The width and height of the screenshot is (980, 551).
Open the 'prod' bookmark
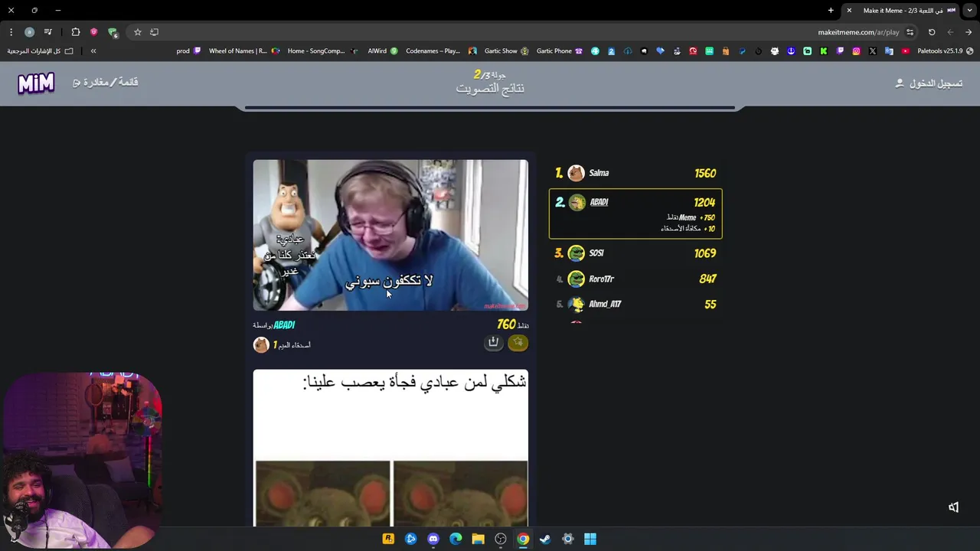point(188,51)
